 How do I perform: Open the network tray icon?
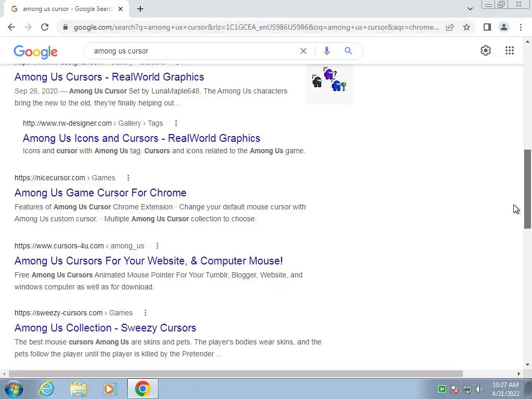467,389
